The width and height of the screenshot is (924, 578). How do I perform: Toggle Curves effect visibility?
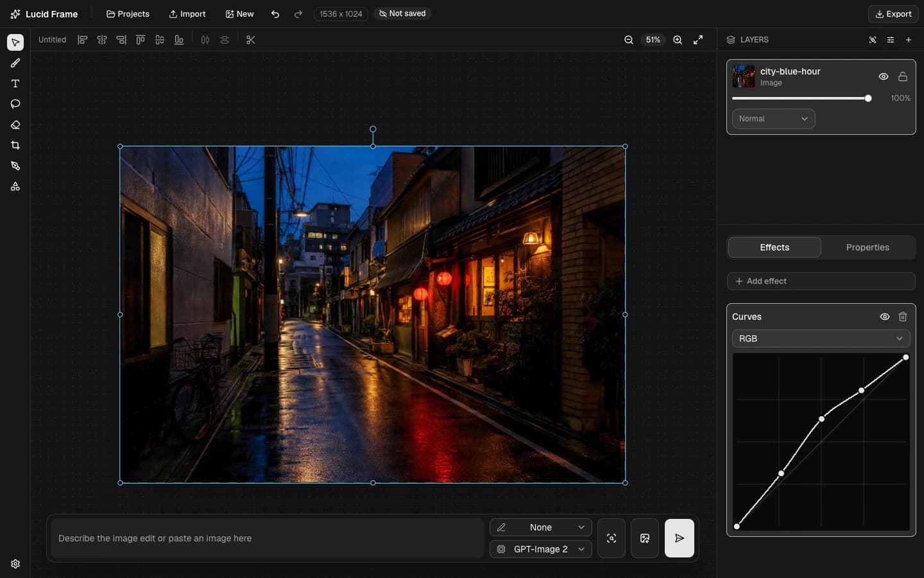tap(885, 317)
